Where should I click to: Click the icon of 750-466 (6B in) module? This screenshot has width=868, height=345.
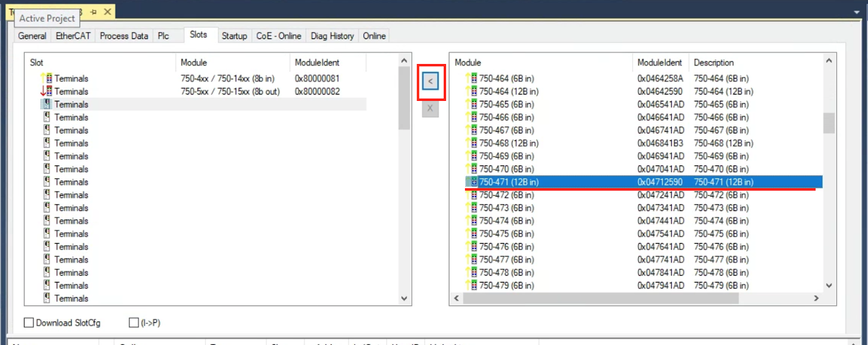click(473, 117)
